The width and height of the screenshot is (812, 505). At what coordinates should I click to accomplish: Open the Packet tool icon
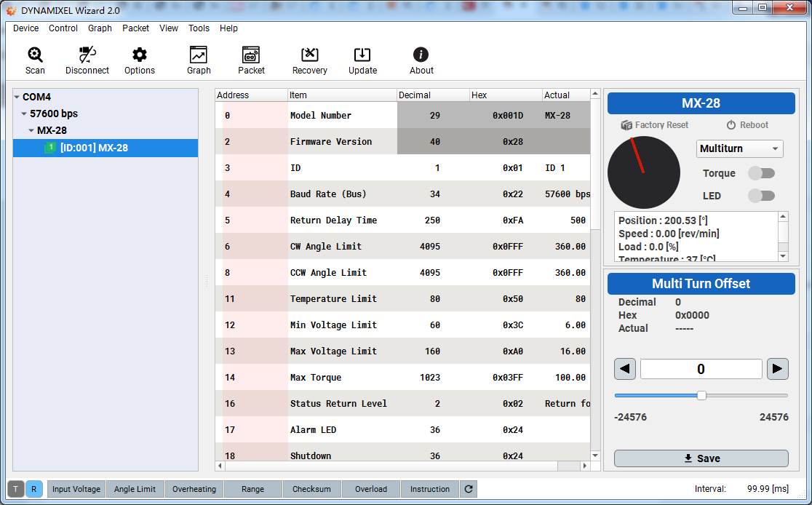click(251, 55)
